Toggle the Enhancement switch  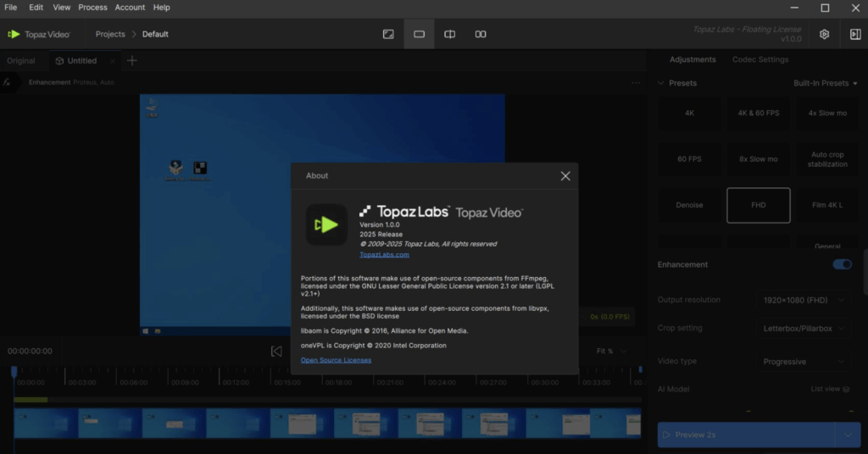pos(842,264)
